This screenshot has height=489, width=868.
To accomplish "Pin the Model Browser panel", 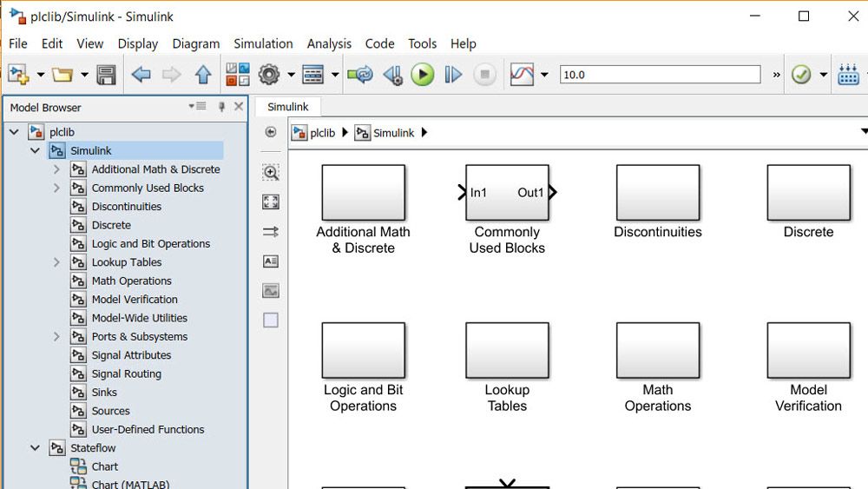I will tap(221, 107).
